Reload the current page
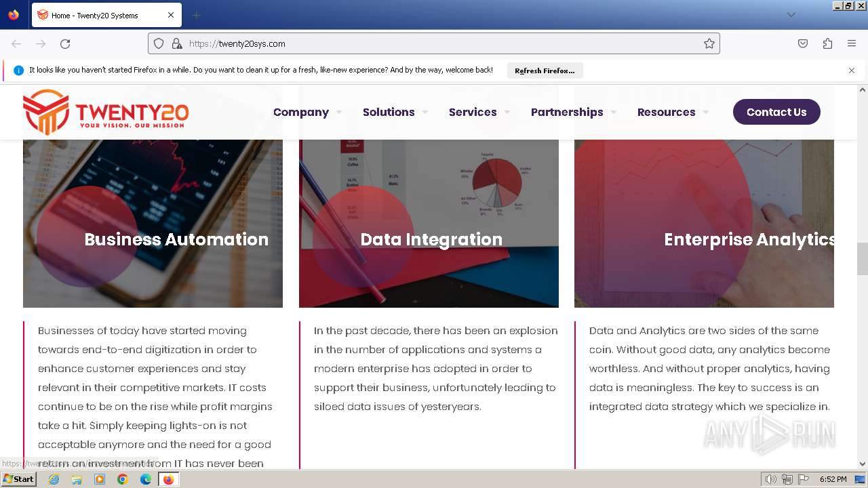Image resolution: width=868 pixels, height=488 pixels. (65, 43)
